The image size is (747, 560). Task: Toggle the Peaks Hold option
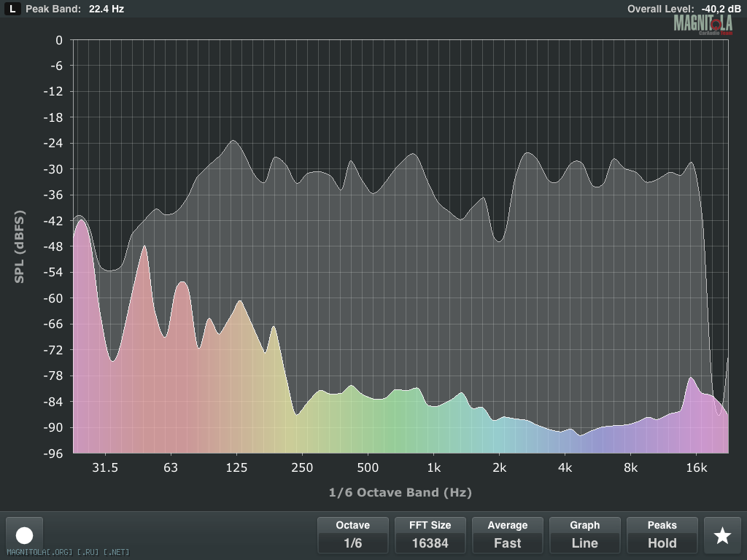(662, 535)
